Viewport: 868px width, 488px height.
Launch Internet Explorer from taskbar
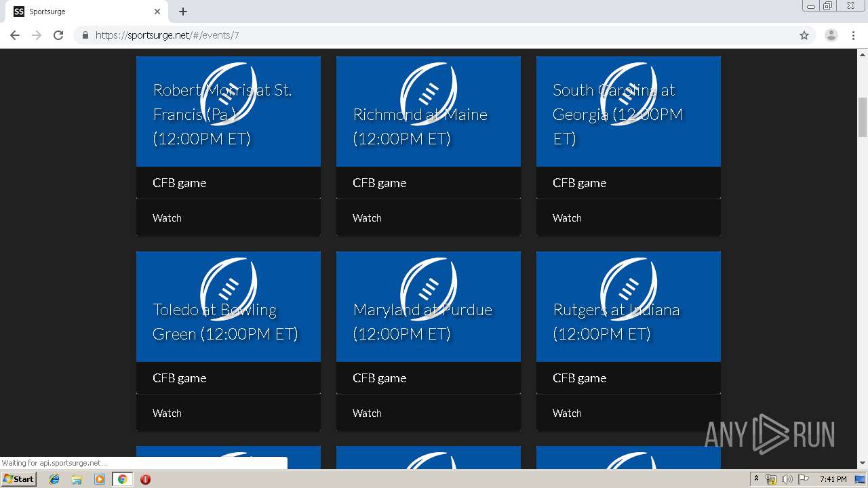(54, 479)
